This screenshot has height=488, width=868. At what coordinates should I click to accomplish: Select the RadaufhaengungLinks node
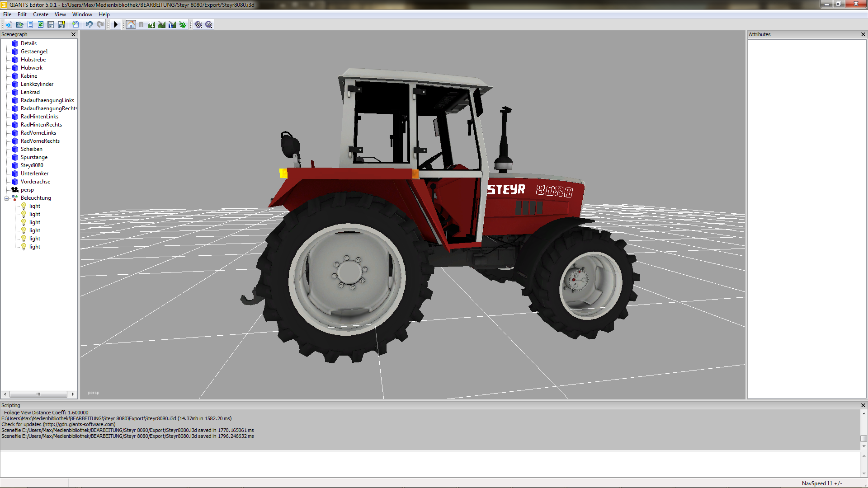[47, 100]
